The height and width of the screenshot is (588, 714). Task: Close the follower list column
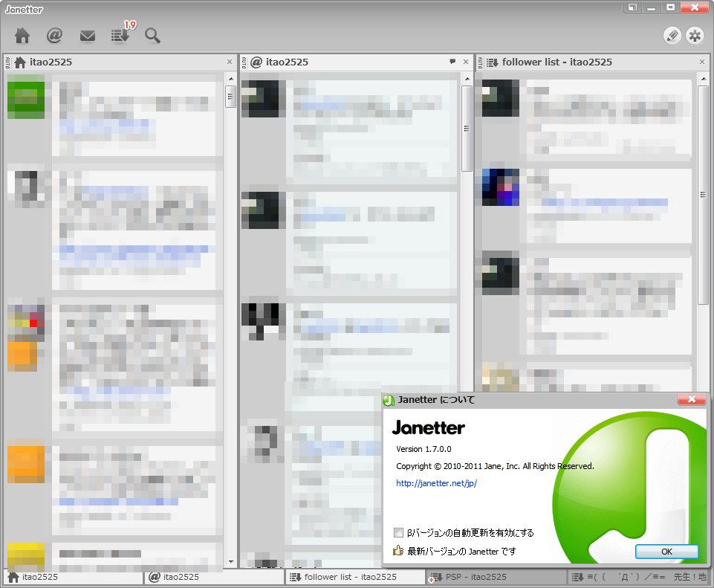[701, 62]
